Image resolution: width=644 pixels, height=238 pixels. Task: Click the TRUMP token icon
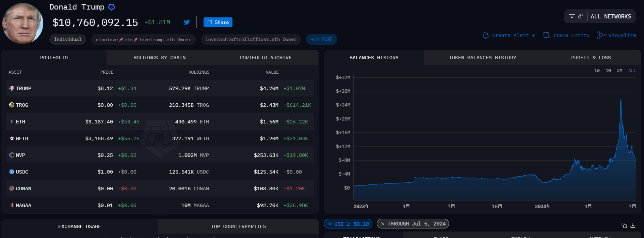point(12,88)
